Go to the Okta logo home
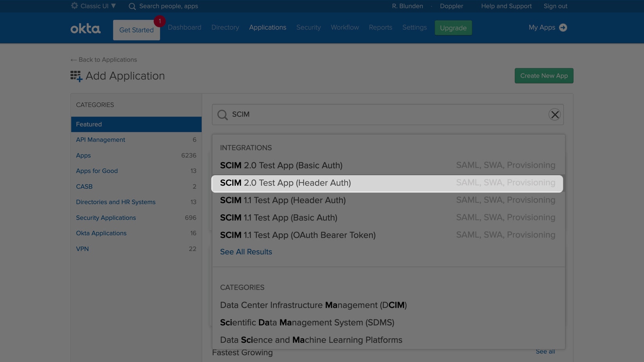Screen dimensions: 644x362 coord(85,29)
